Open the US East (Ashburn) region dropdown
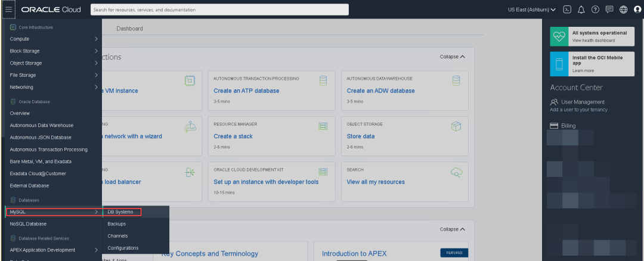Viewport: 644px width, 261px height. pos(532,10)
